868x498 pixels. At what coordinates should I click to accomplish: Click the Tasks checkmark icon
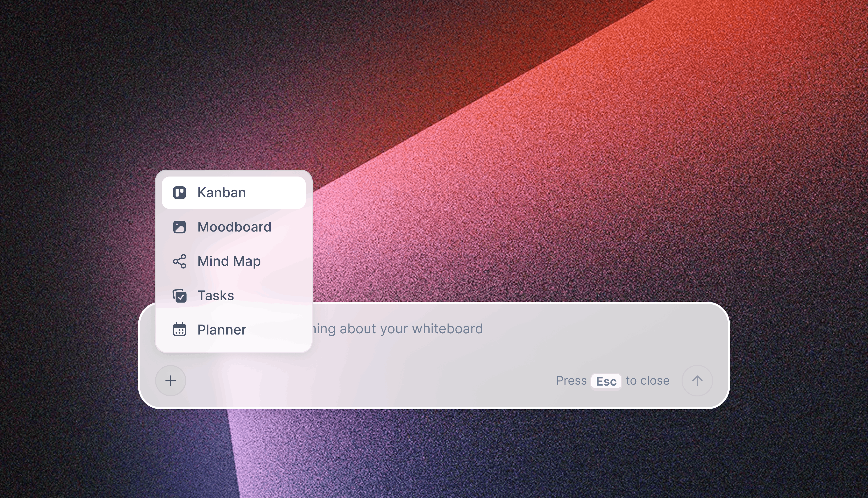(x=179, y=295)
